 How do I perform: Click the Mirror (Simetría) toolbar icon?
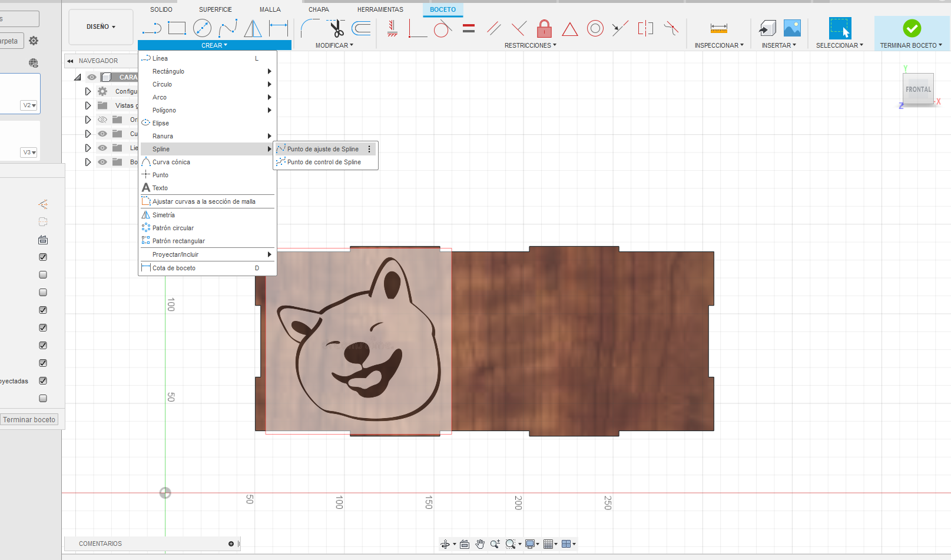253,28
